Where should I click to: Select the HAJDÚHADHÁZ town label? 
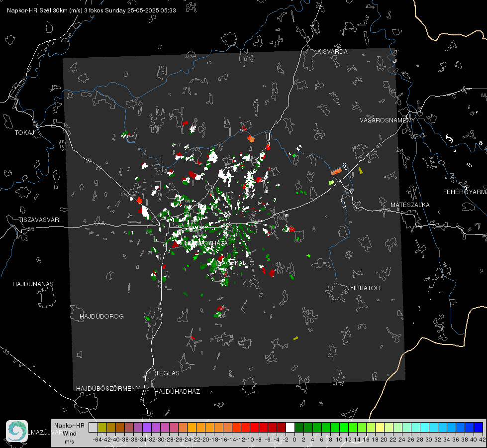click(x=177, y=392)
